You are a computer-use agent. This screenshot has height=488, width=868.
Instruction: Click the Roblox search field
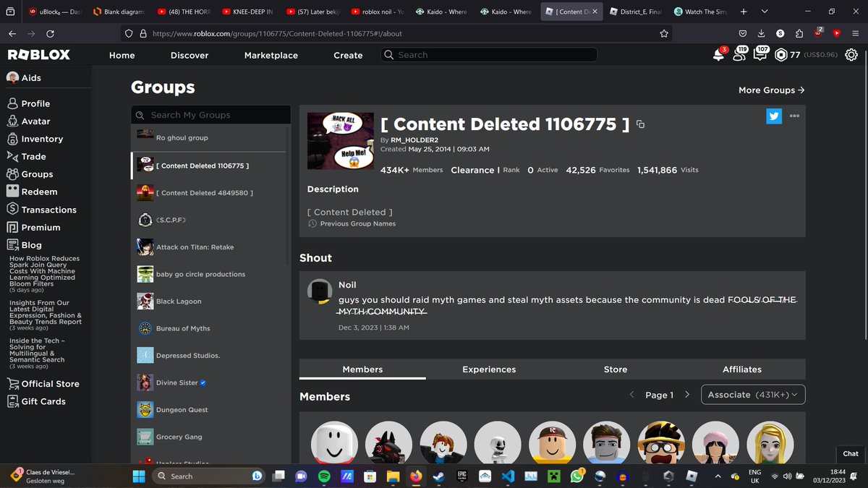(489, 55)
